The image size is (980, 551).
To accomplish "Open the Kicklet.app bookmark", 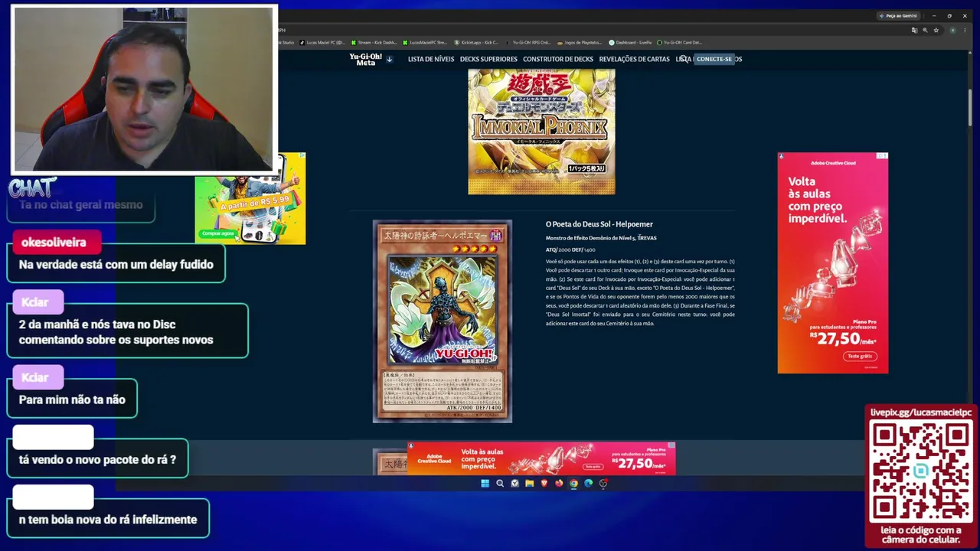I will 476,43.
